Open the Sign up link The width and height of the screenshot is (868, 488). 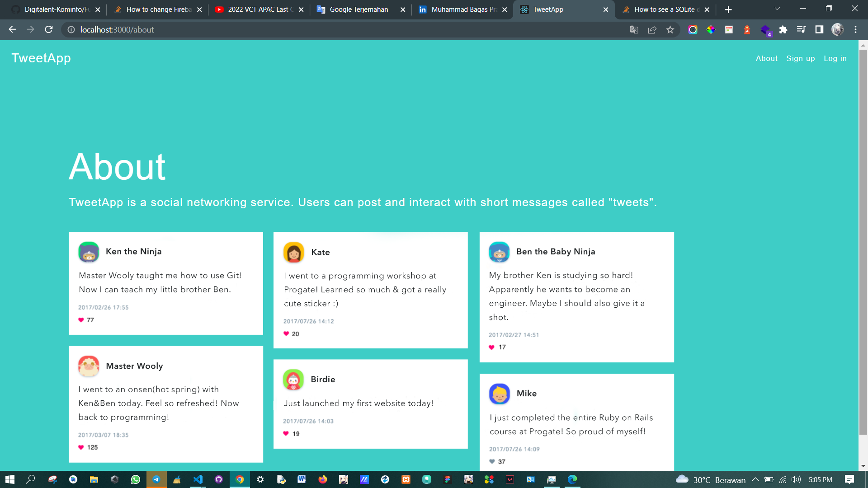[800, 58]
